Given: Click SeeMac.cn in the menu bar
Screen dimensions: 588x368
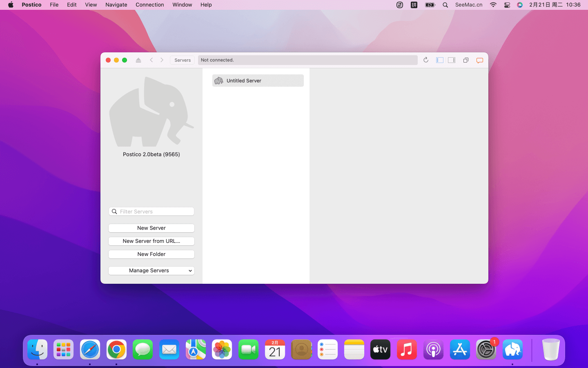Looking at the screenshot, I should click(x=469, y=5).
